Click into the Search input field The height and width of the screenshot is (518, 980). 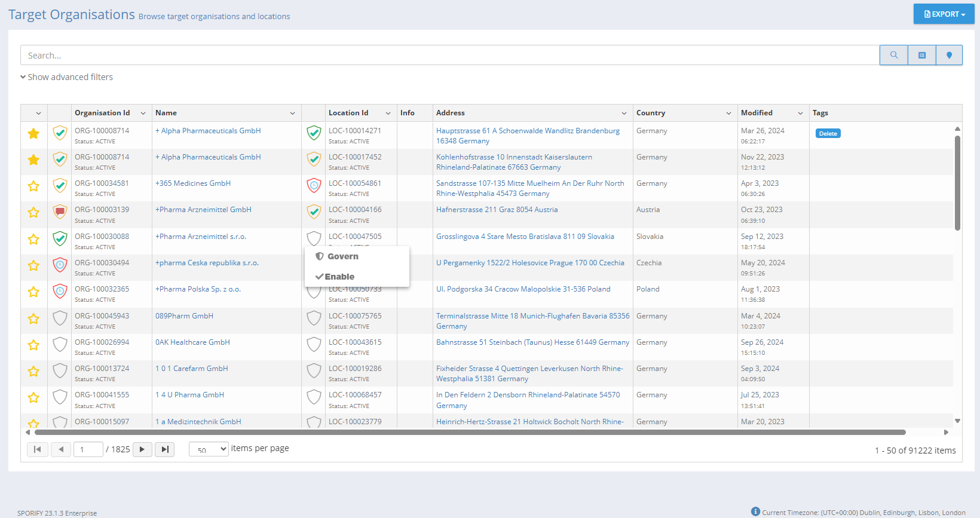(x=449, y=56)
